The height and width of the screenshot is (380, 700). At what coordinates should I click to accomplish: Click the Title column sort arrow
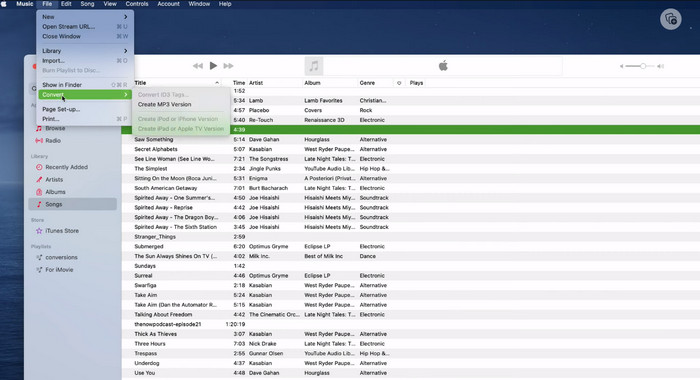point(217,83)
